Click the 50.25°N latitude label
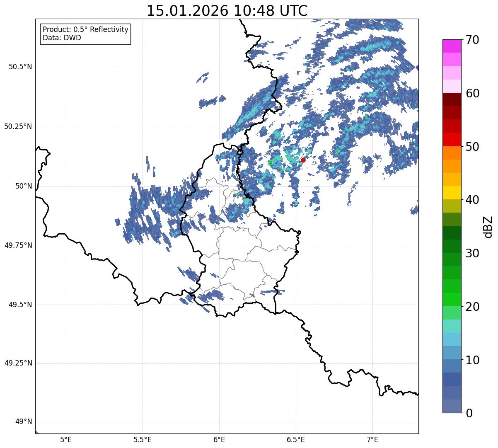This screenshot has height=448, width=498. (18, 126)
